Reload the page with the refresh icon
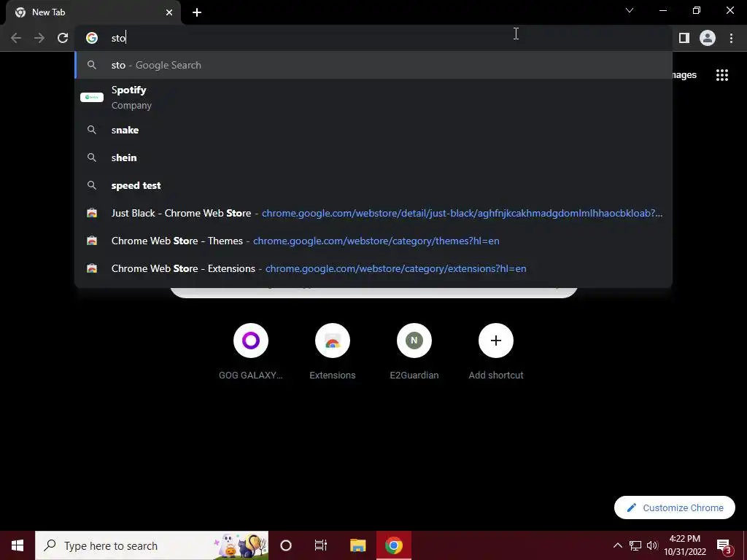This screenshot has width=747, height=560. pos(63,38)
